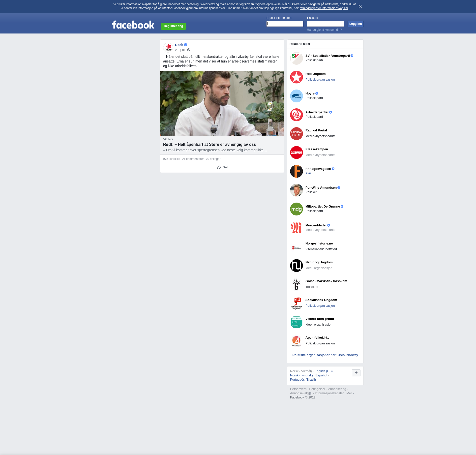The image size is (476, 455).
Task: Open the VG.NO article image
Action: click(x=222, y=103)
